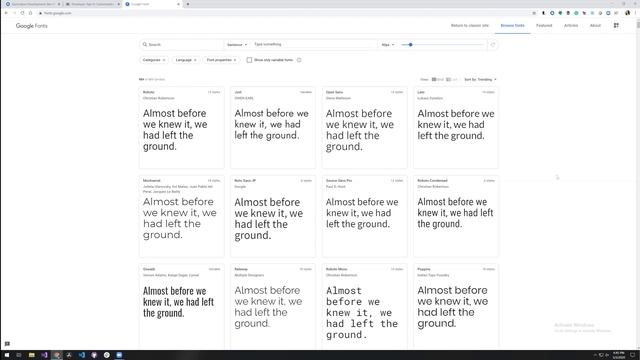Viewport: 640px width, 360px height.
Task: Open the Noto Sans JP font card
Action: (x=273, y=216)
